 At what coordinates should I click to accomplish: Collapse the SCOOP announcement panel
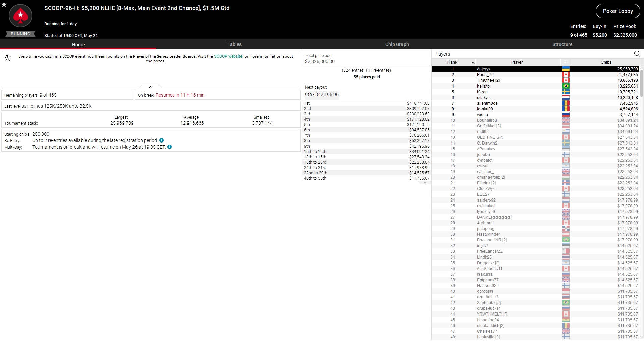151,87
